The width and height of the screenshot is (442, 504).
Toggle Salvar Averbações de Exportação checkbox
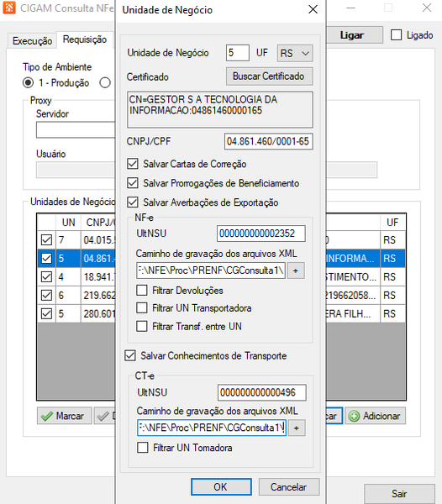[x=133, y=202]
